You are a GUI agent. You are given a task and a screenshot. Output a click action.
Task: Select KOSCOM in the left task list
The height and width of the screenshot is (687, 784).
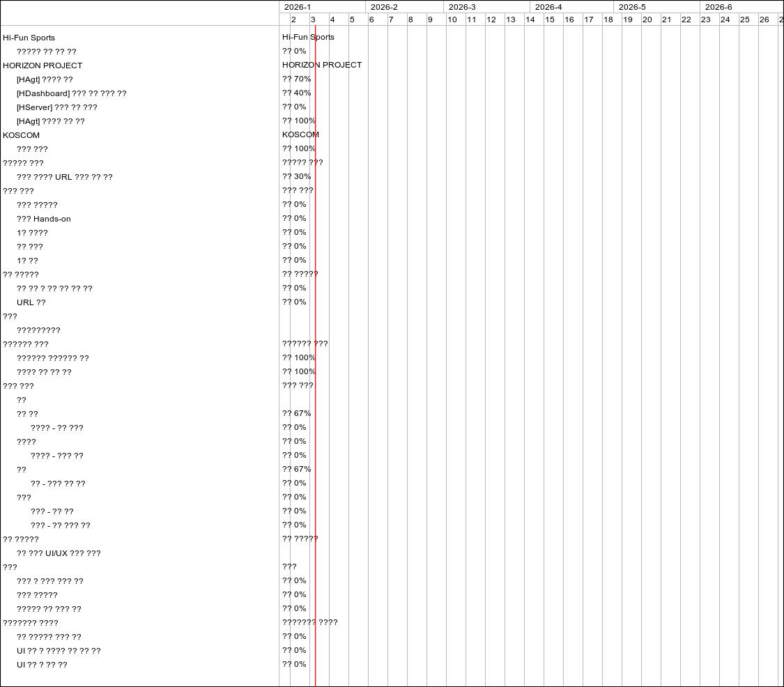pos(21,135)
